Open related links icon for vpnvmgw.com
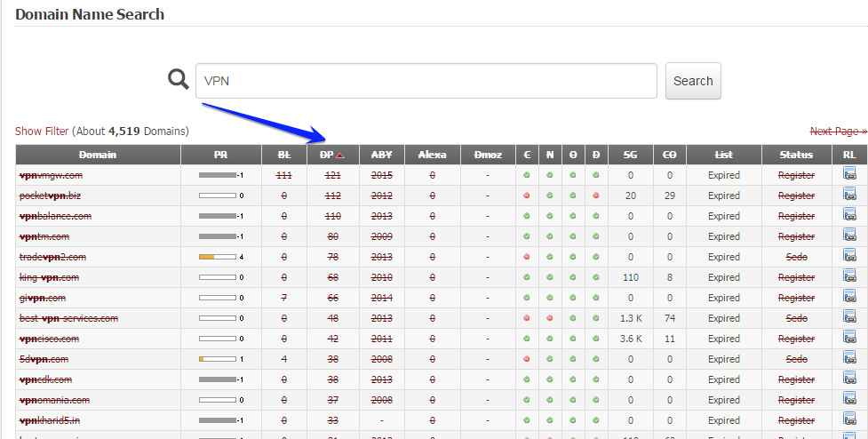The width and height of the screenshot is (868, 439). (x=849, y=173)
